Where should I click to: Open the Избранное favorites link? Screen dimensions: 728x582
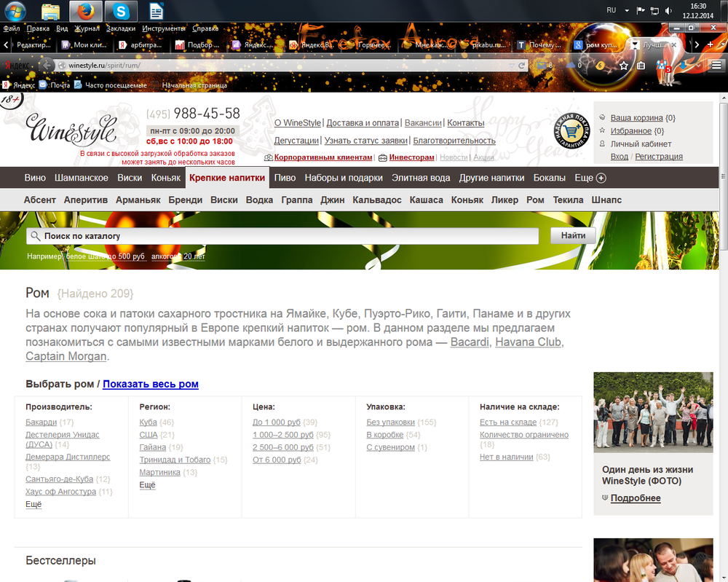pyautogui.click(x=631, y=131)
